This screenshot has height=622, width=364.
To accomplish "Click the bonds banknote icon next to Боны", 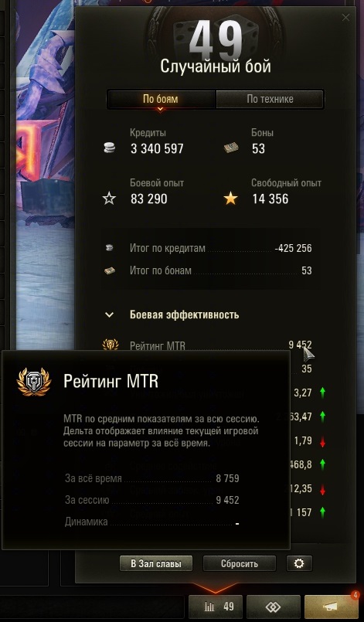I will [230, 148].
